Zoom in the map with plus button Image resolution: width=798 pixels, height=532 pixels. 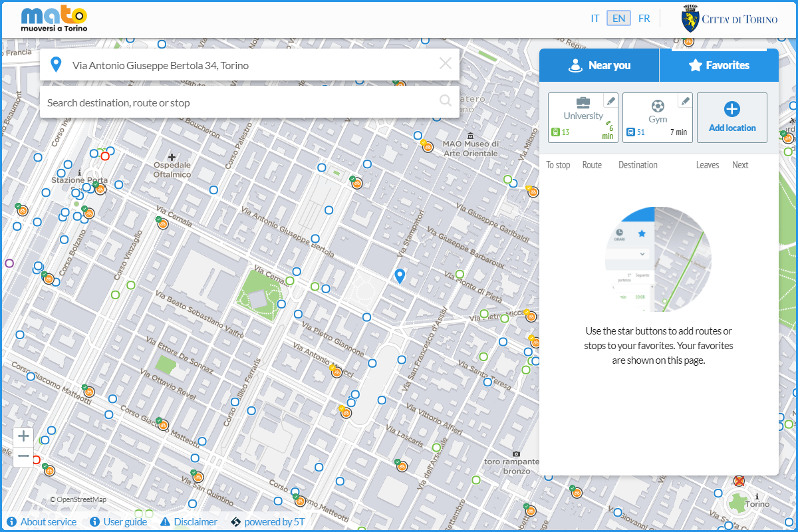click(23, 436)
